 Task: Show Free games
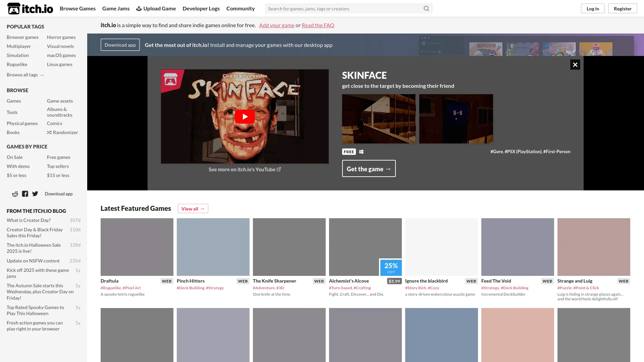coord(59,157)
